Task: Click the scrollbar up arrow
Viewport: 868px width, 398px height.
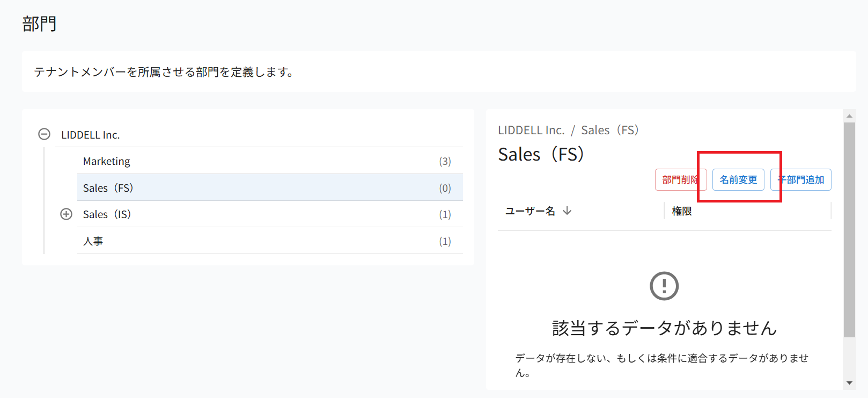Action: (849, 116)
